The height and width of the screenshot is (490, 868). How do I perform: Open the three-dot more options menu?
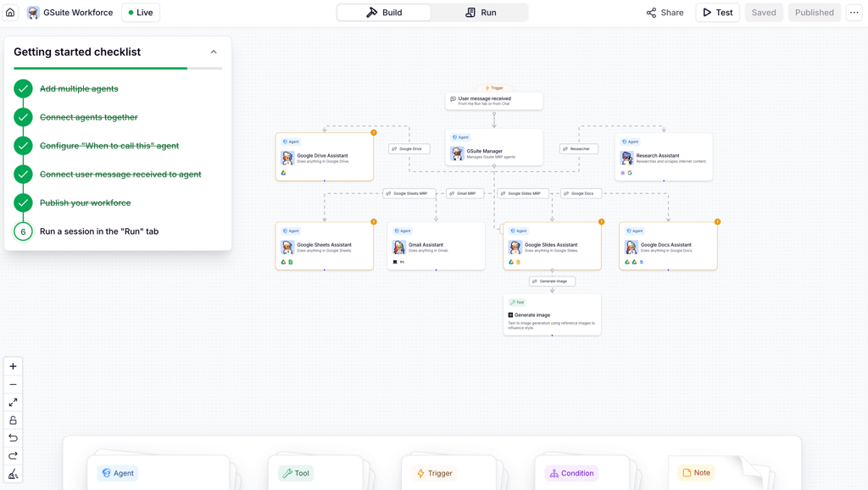tap(854, 12)
